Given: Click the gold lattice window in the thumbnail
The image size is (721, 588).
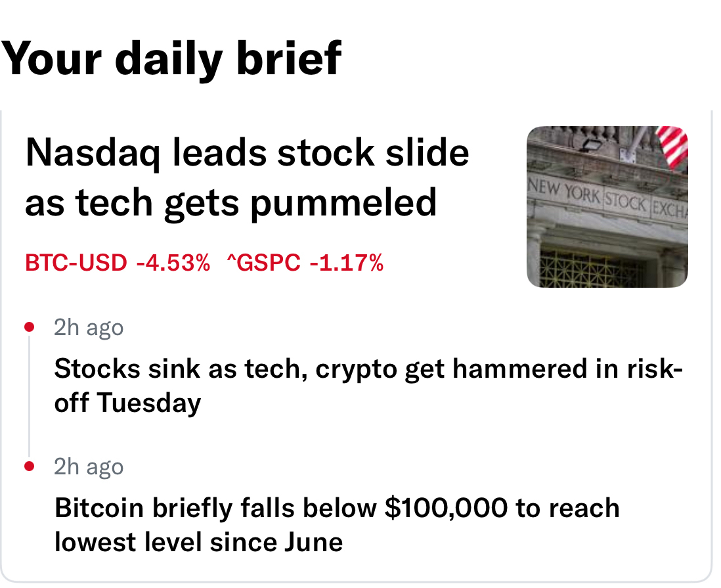Looking at the screenshot, I should pos(591,269).
